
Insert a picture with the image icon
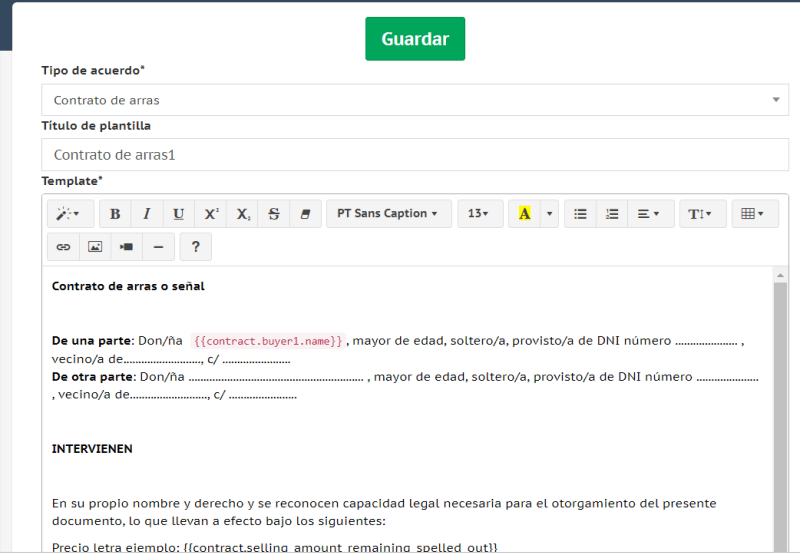95,247
